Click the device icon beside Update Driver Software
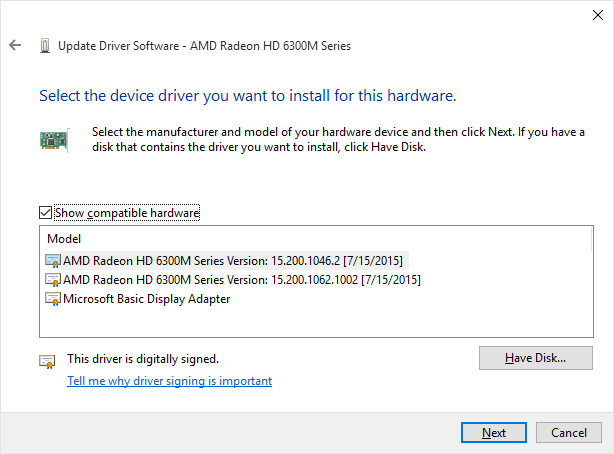 coord(45,46)
